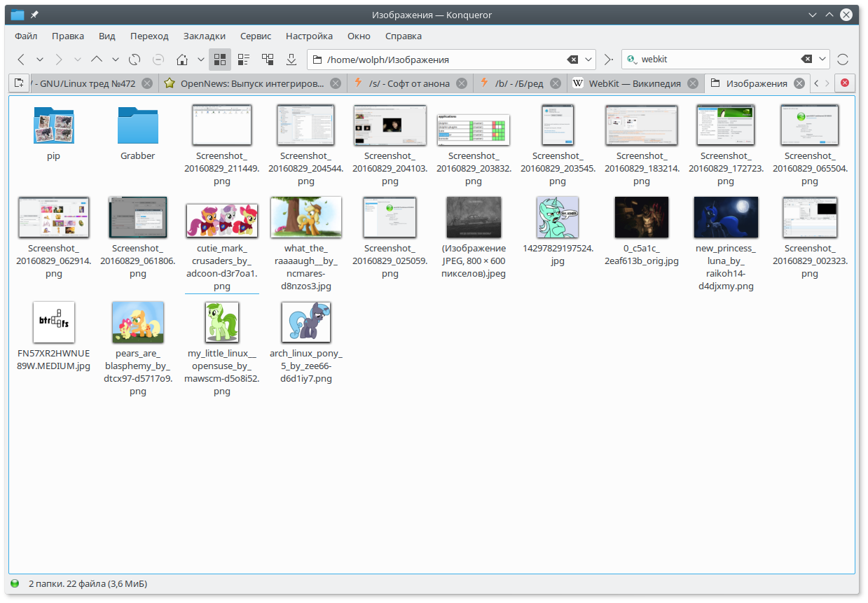The width and height of the screenshot is (868, 603).
Task: Click the throbber icon at toolbar end
Action: 843,60
